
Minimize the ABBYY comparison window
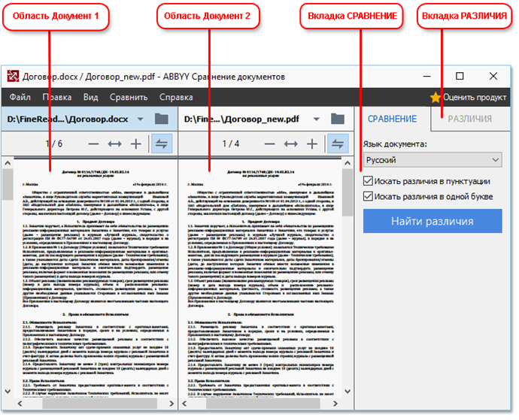click(427, 77)
